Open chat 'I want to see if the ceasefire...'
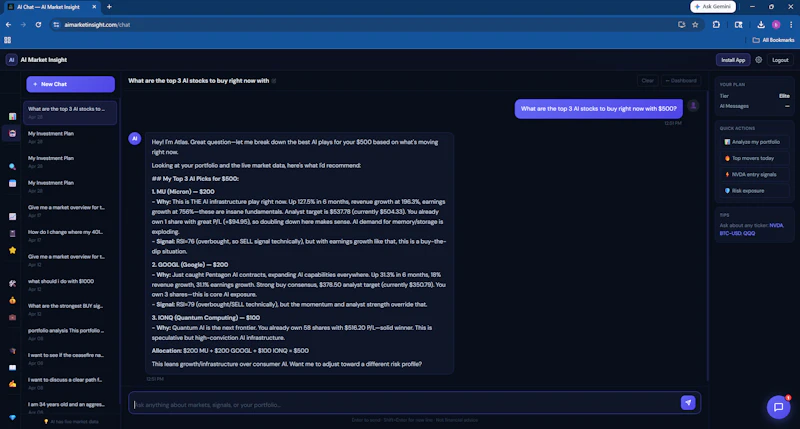The image size is (800, 429). [70, 359]
